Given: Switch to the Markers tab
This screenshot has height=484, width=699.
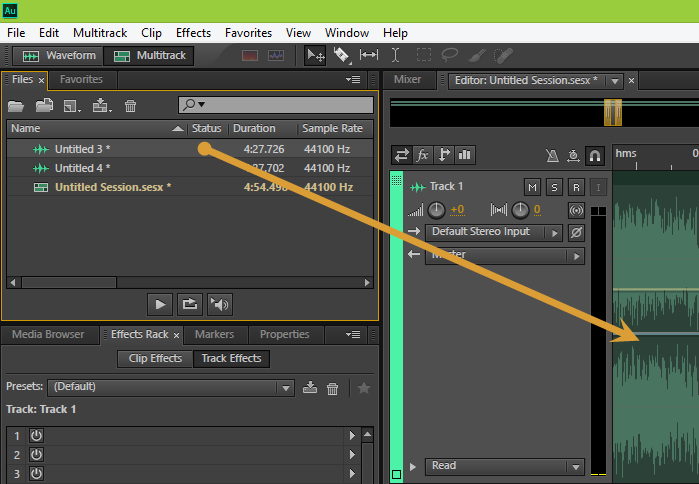Looking at the screenshot, I should [x=214, y=334].
